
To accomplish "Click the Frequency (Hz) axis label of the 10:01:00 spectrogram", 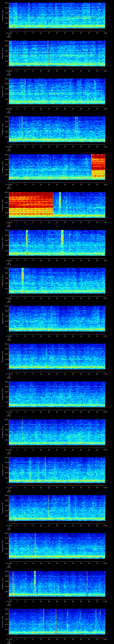I will 3,16.
